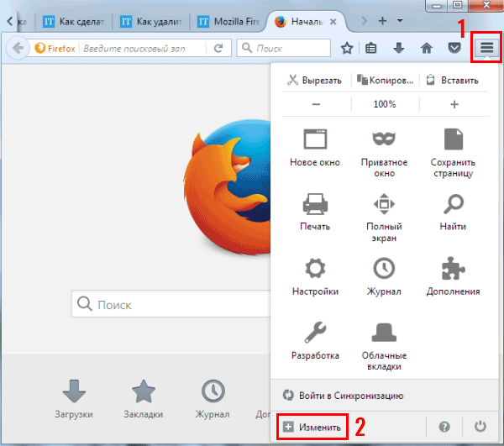Image resolution: width=504 pixels, height=446 pixels.
Task: Decrease zoom with minus button
Action: 316,104
